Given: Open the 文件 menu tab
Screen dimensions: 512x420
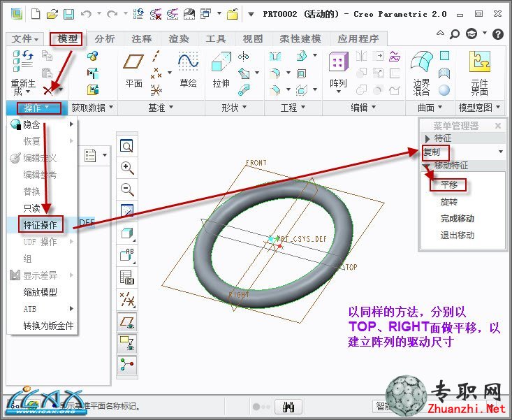Looking at the screenshot, I should (x=25, y=39).
